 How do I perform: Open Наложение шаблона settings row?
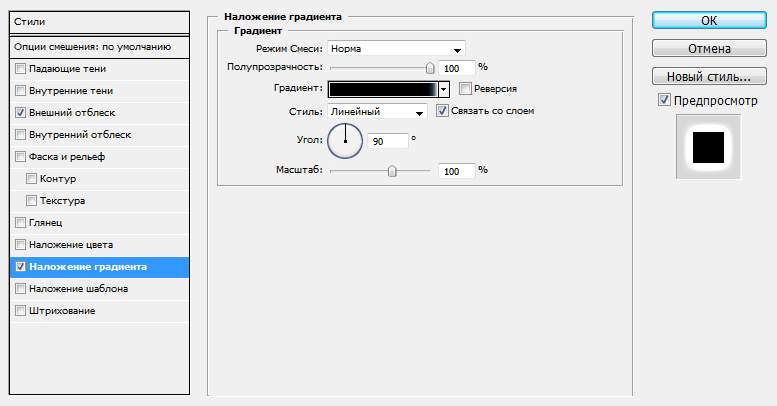[x=99, y=289]
